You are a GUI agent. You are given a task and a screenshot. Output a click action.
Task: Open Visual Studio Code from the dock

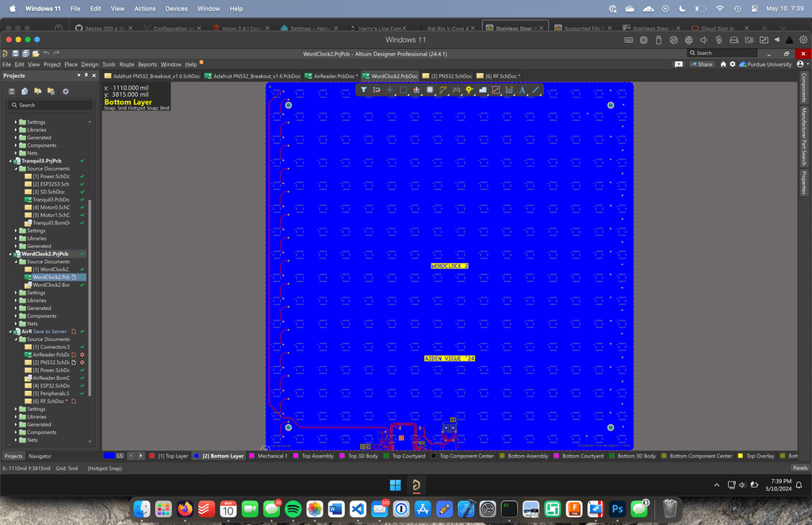coord(358,509)
